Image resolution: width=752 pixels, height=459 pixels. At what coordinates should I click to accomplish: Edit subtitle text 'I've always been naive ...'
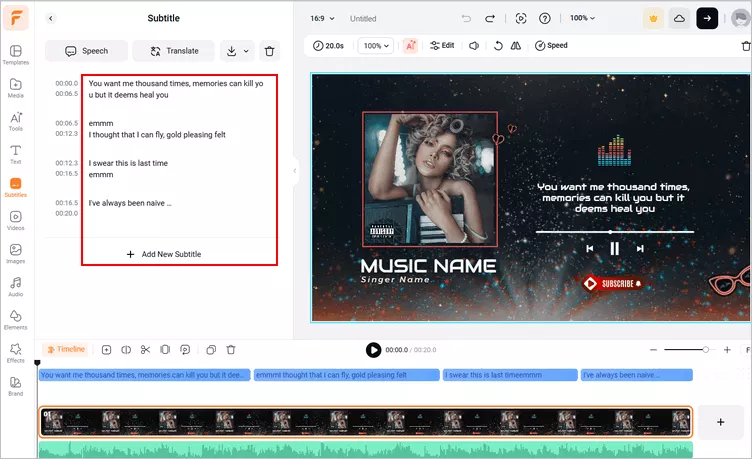coord(129,203)
